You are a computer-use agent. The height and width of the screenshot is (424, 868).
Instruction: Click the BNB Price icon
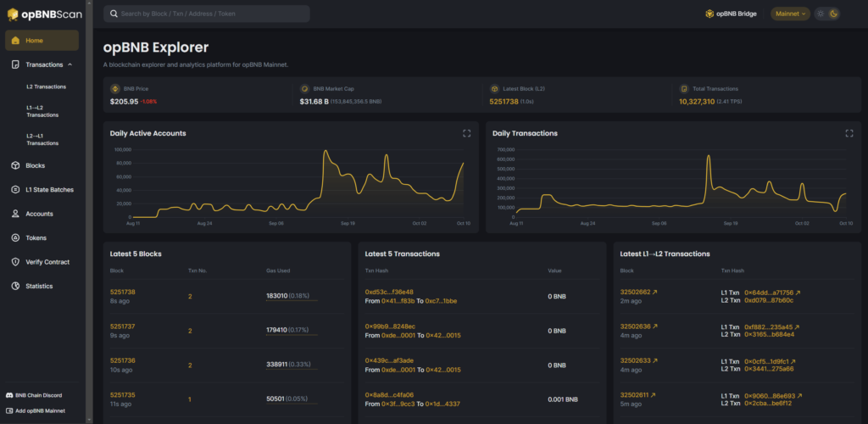click(115, 88)
